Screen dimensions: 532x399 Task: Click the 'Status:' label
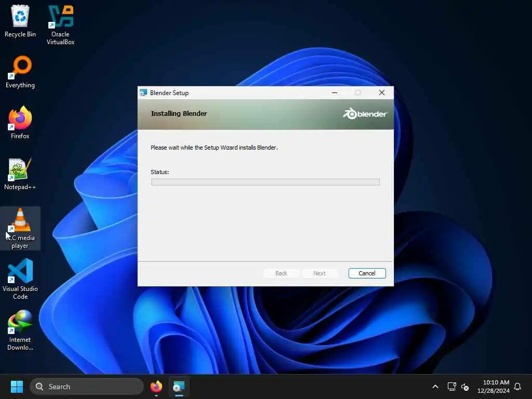coord(159,172)
